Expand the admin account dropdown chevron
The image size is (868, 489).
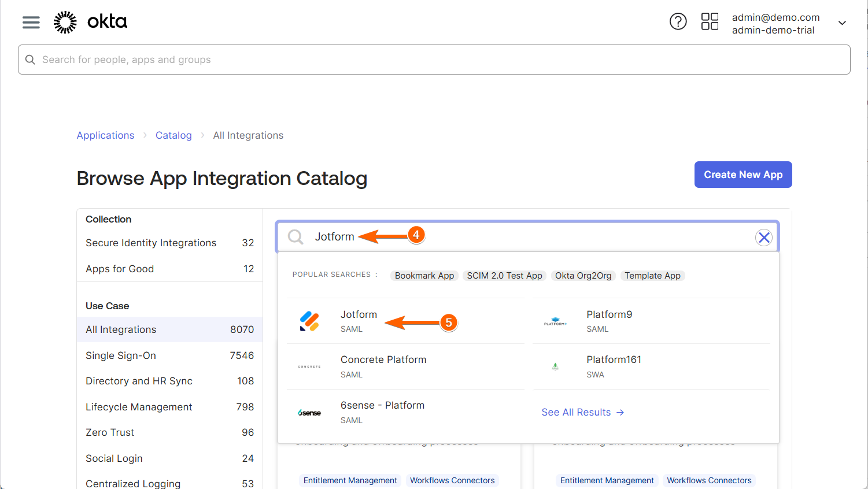(842, 23)
